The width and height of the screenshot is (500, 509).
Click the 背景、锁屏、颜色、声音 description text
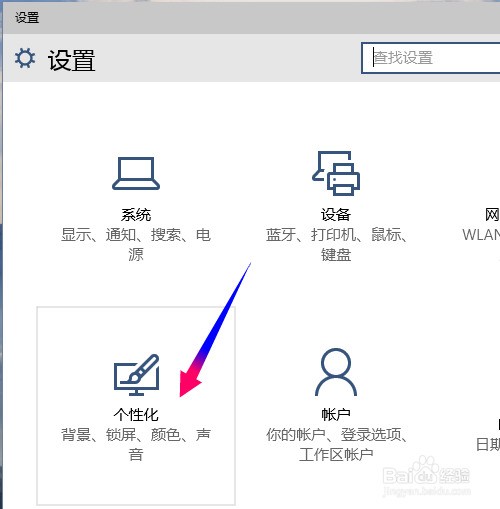(x=136, y=445)
